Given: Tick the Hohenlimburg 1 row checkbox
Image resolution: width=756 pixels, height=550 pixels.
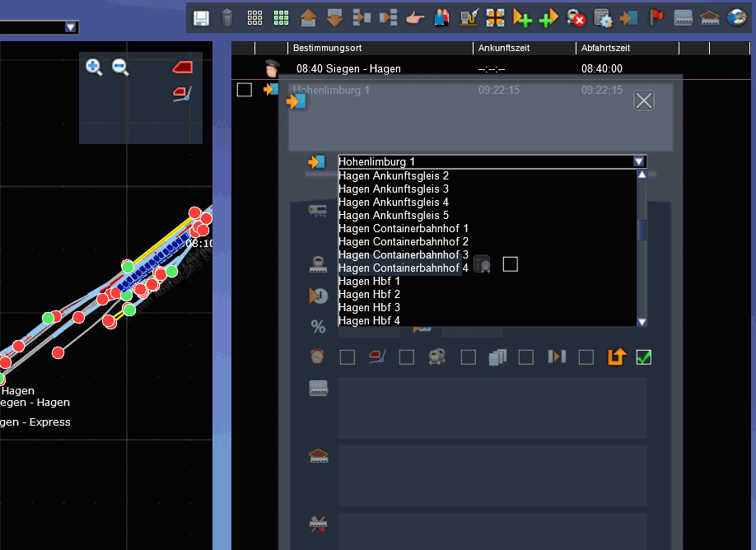Looking at the screenshot, I should (x=245, y=90).
